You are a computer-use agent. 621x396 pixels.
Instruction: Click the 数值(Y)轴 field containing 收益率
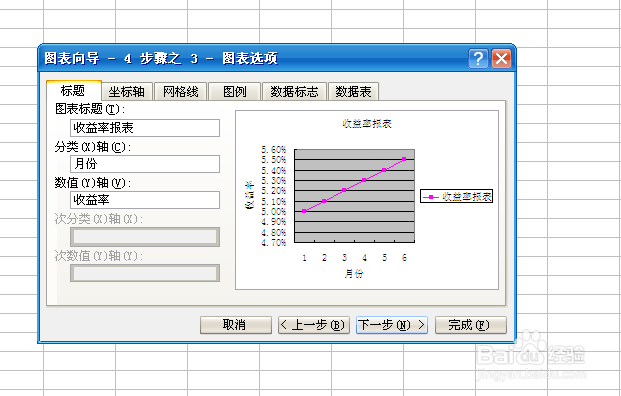point(145,200)
